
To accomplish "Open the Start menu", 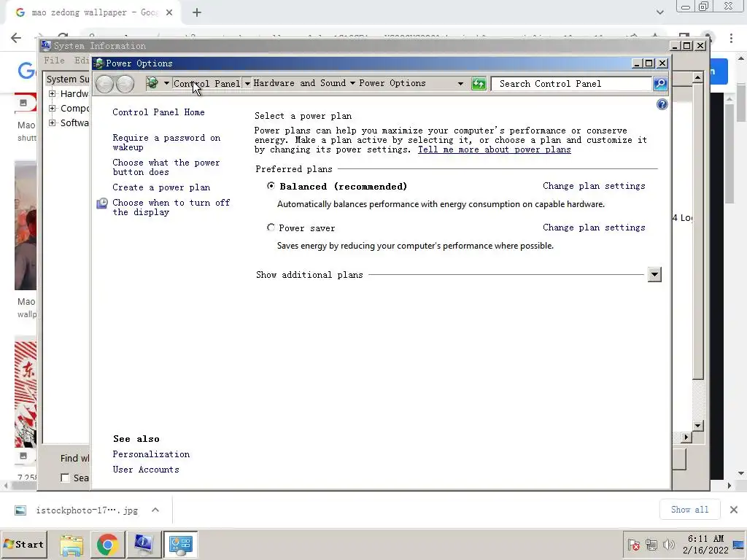I will coord(24,545).
